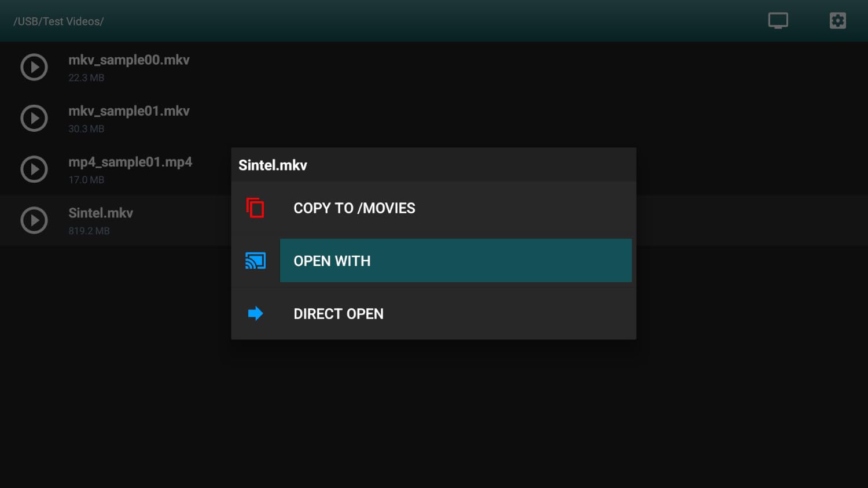Click the blue arrow icon beside Direct Open
868x488 pixels.
pyautogui.click(x=255, y=313)
